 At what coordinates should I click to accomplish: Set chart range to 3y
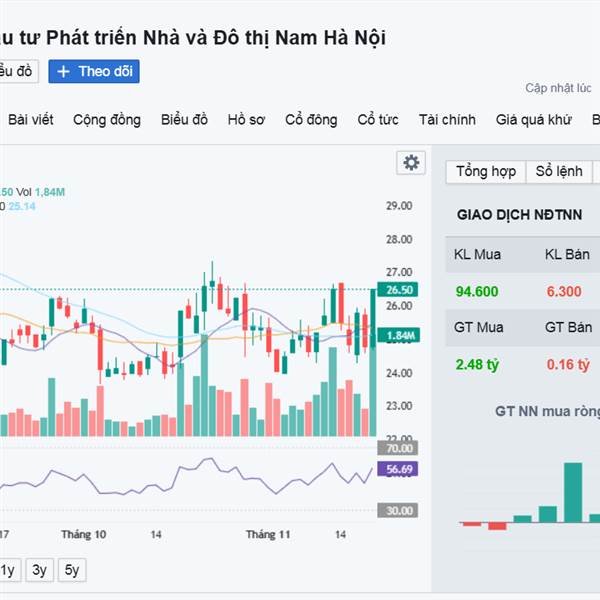39,571
